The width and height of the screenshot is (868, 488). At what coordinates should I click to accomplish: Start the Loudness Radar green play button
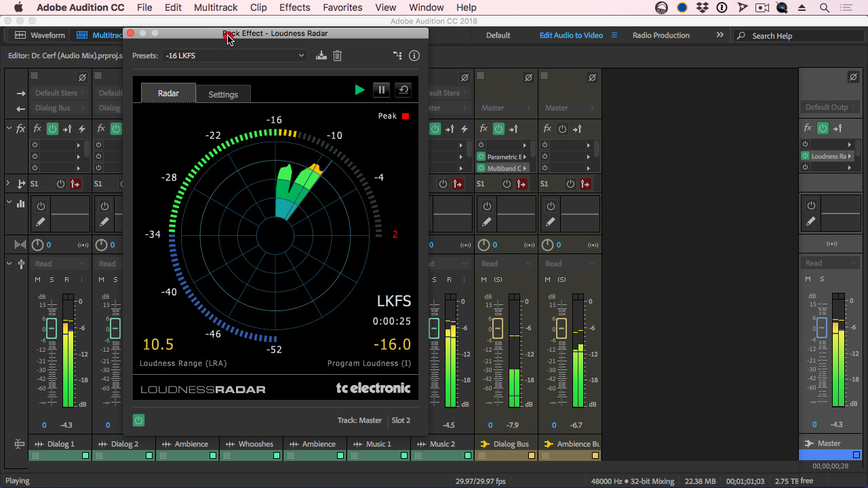point(359,89)
